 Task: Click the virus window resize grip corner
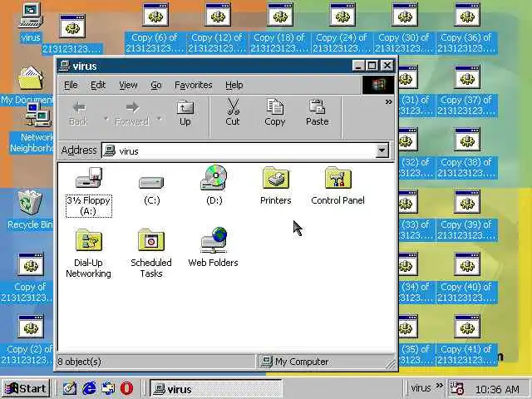point(391,364)
